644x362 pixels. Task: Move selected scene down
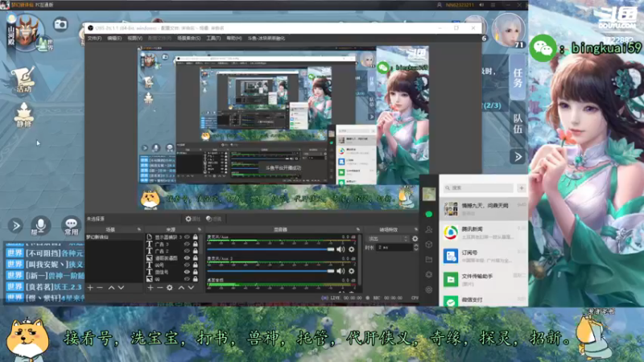121,288
